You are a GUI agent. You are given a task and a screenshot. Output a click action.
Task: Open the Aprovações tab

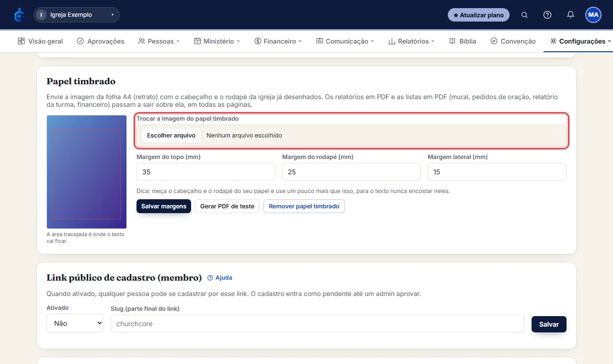[101, 41]
